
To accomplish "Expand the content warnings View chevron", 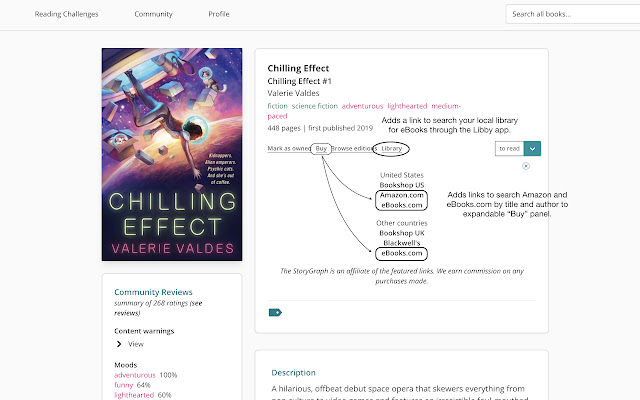I will [x=120, y=344].
